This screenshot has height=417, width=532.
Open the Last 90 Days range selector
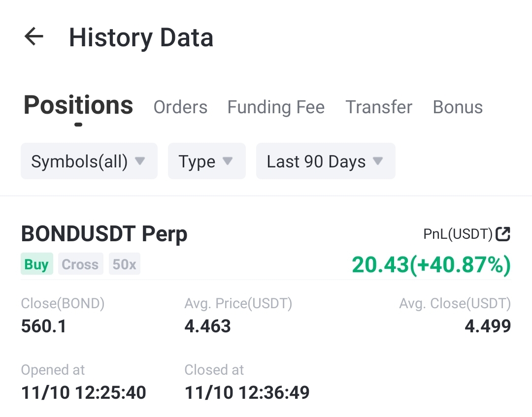[x=326, y=161]
